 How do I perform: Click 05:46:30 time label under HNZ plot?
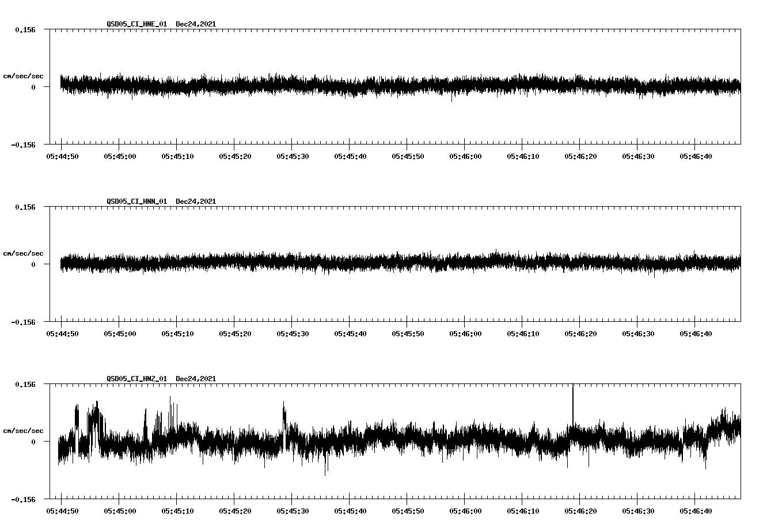(637, 511)
